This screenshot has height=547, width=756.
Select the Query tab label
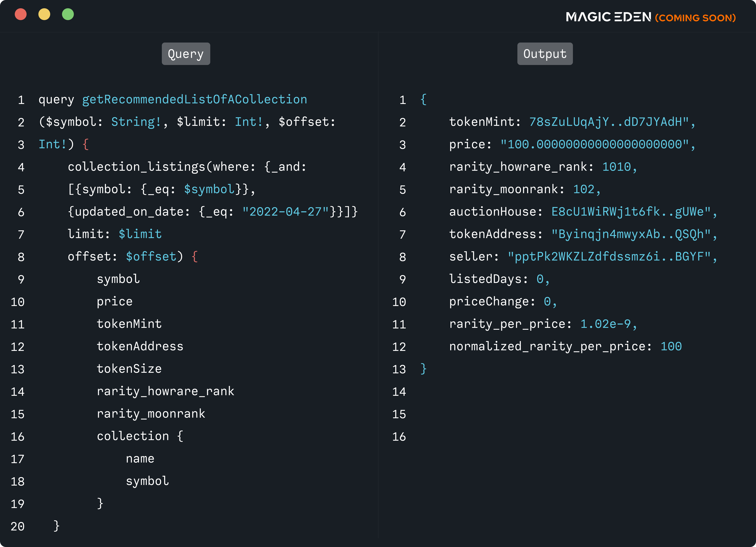coord(186,54)
